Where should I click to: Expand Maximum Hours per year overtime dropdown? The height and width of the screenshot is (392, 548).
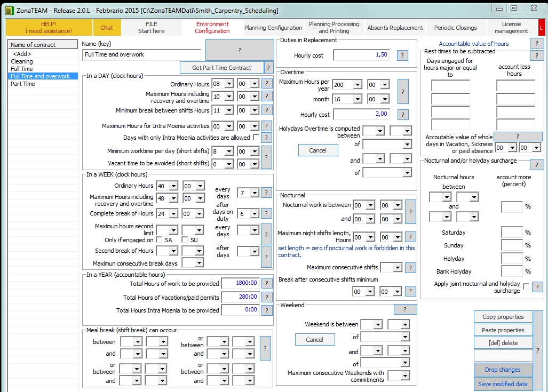tap(357, 85)
